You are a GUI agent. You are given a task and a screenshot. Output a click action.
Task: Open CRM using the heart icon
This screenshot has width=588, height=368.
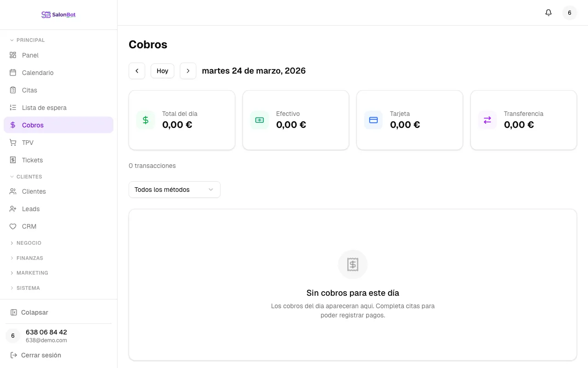pyautogui.click(x=13, y=226)
